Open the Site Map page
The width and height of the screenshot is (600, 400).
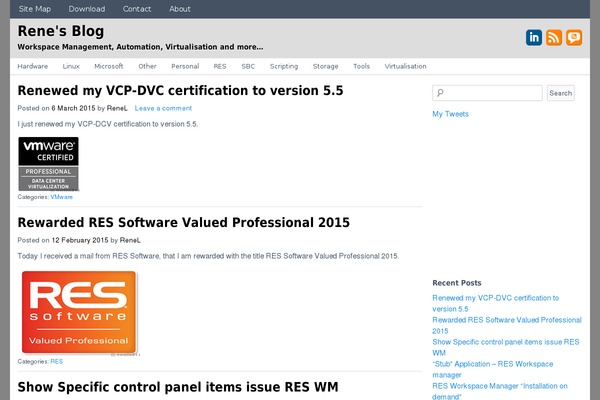pyautogui.click(x=35, y=9)
